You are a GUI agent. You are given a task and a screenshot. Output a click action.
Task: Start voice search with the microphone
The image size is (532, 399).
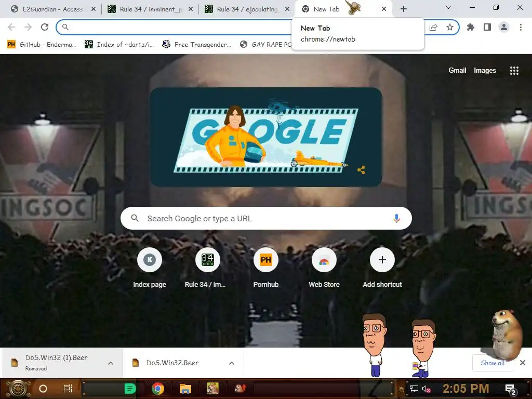396,218
